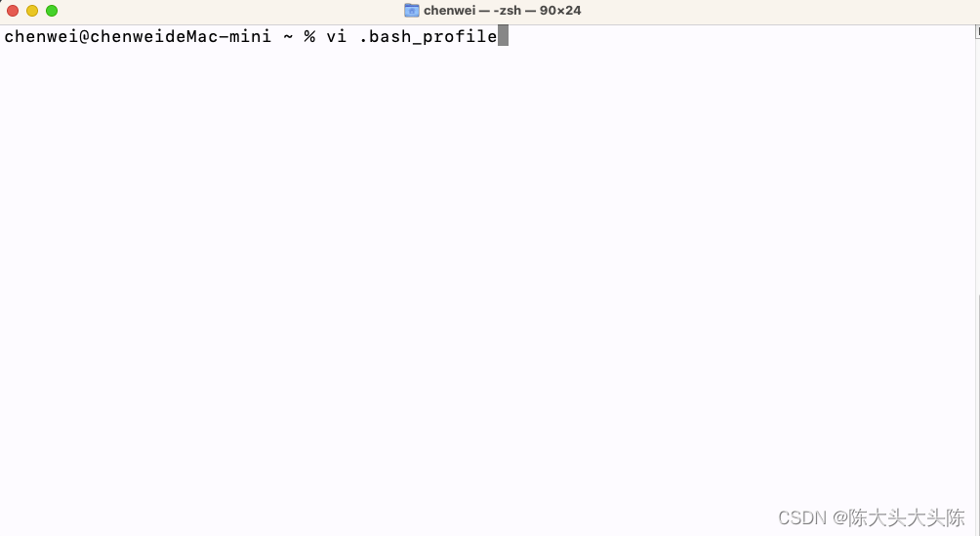Click the home folder icon in title bar
Viewport: 980px width, 536px height.
coord(411,10)
